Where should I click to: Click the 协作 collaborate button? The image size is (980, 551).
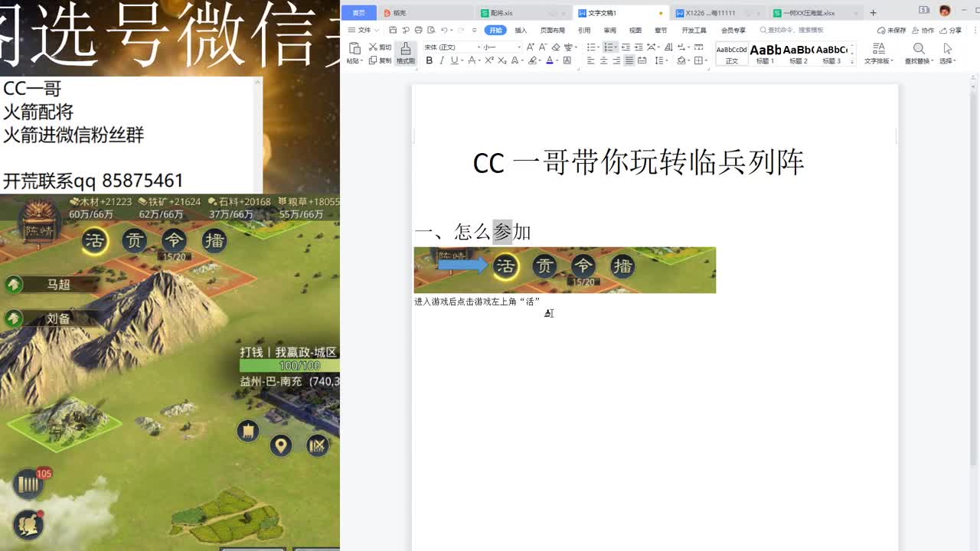tap(923, 31)
